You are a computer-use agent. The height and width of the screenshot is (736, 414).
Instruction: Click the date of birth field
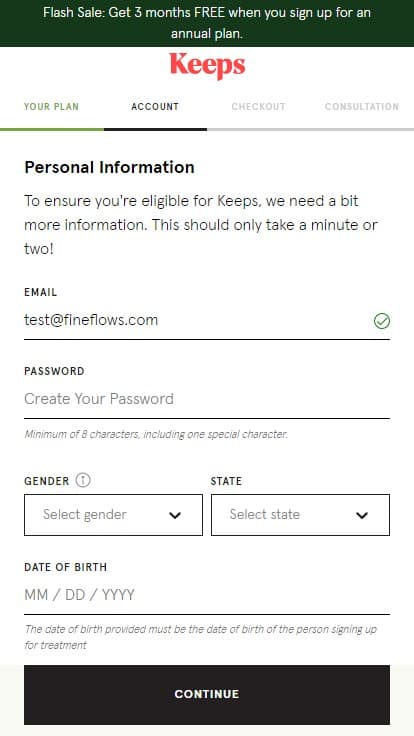point(207,595)
